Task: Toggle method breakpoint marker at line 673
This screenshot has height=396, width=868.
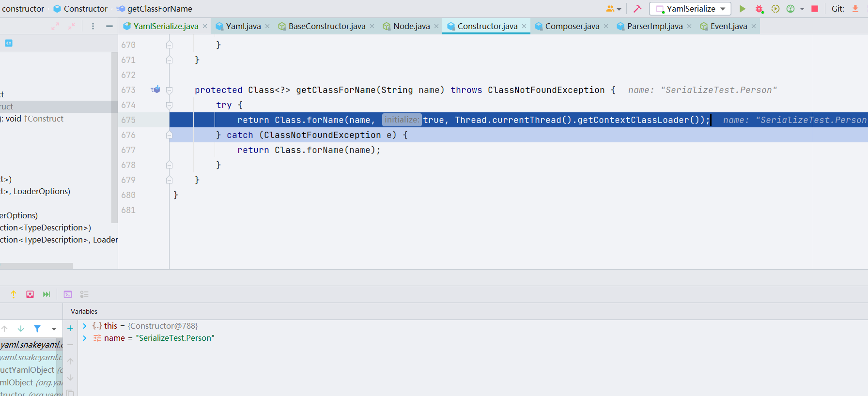Action: 155,90
